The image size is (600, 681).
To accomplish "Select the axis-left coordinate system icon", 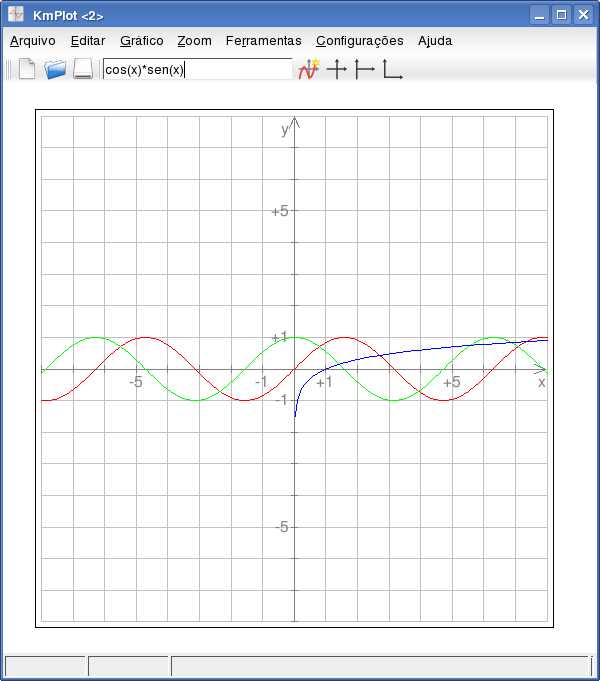I will click(365, 69).
